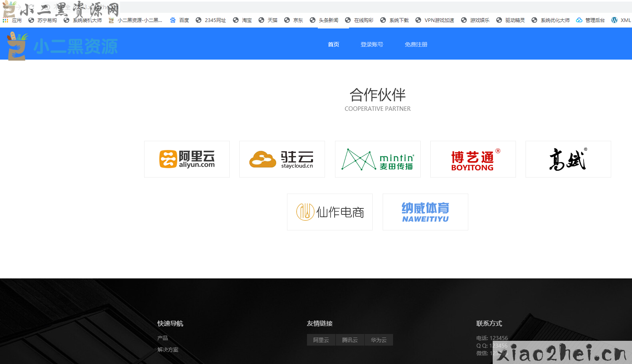Click the COOPERATIVE PARTNER subtitle
632x364 pixels.
[x=377, y=109]
